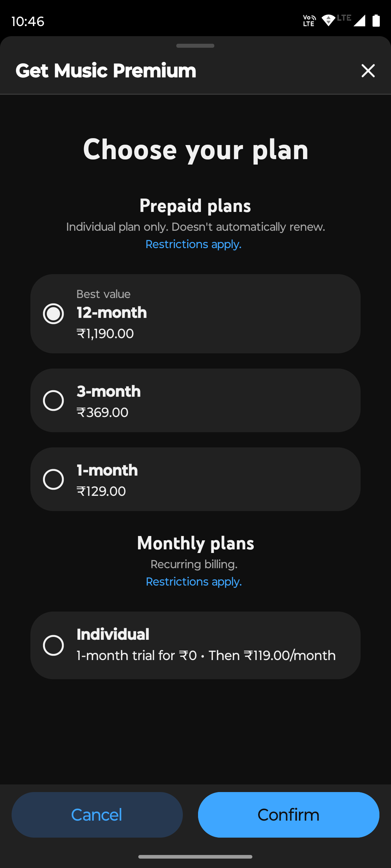The height and width of the screenshot is (868, 391).
Task: Open Restrictions apply link under Prepaid plans
Action: [193, 244]
